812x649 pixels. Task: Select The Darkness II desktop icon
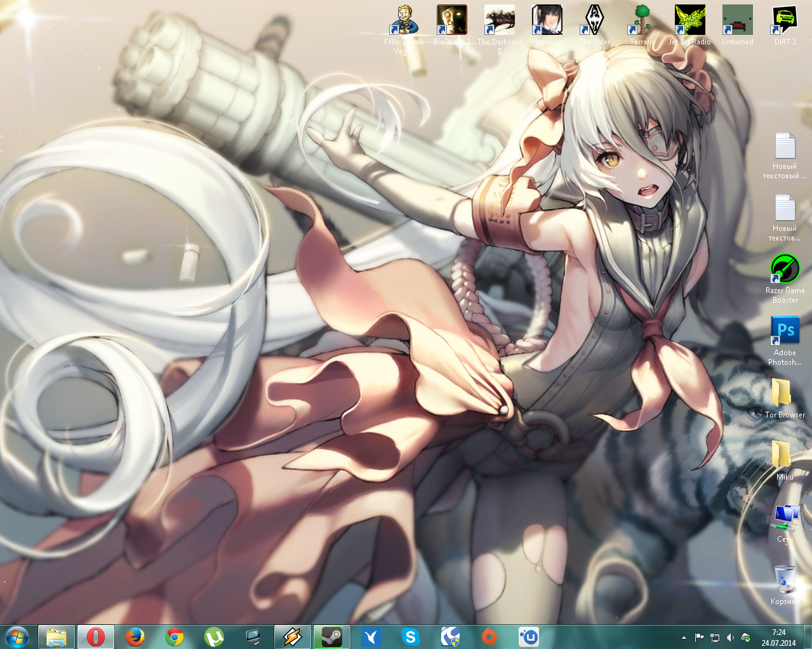500,29
